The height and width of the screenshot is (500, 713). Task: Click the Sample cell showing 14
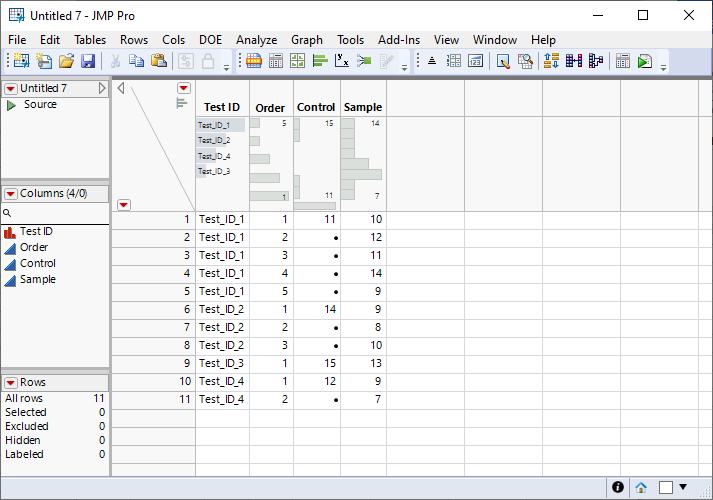click(x=363, y=274)
